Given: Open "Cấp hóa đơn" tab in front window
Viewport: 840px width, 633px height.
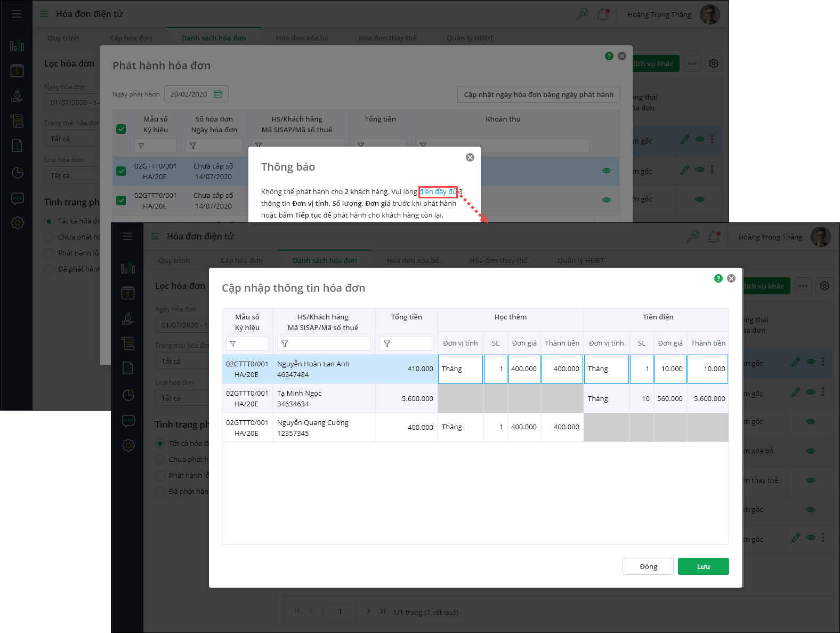Looking at the screenshot, I should tap(242, 260).
